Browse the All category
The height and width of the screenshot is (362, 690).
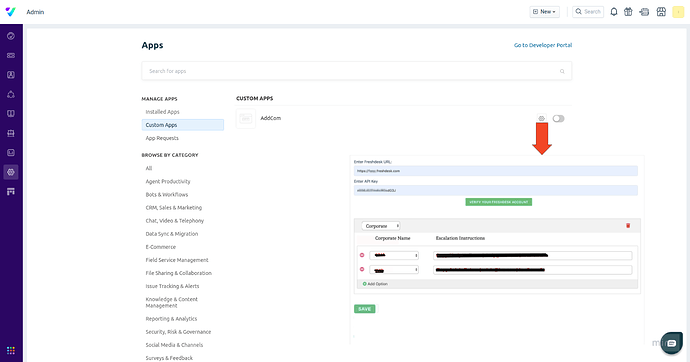point(149,168)
